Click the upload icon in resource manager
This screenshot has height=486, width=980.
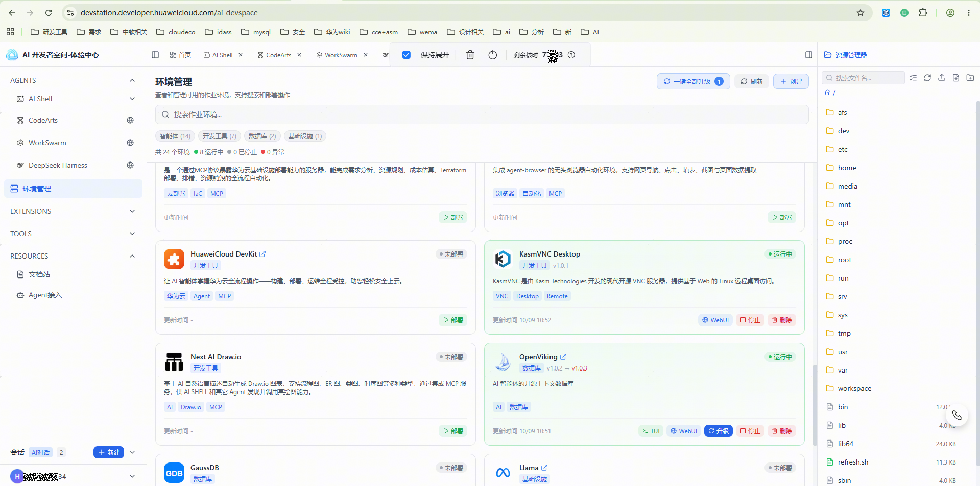(x=942, y=78)
